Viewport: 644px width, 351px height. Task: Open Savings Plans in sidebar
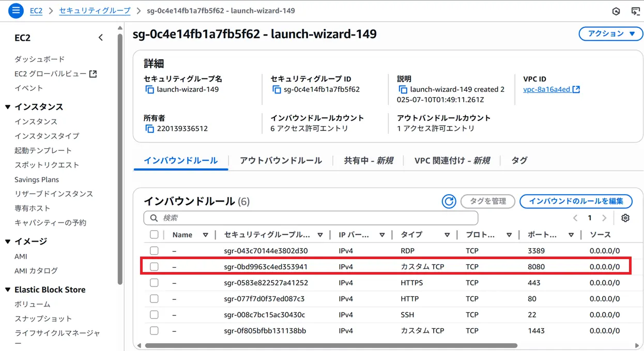click(x=37, y=180)
